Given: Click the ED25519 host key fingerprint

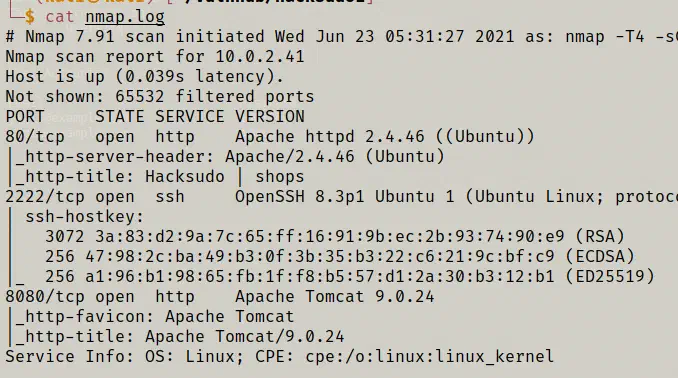Looking at the screenshot, I should 320,276.
